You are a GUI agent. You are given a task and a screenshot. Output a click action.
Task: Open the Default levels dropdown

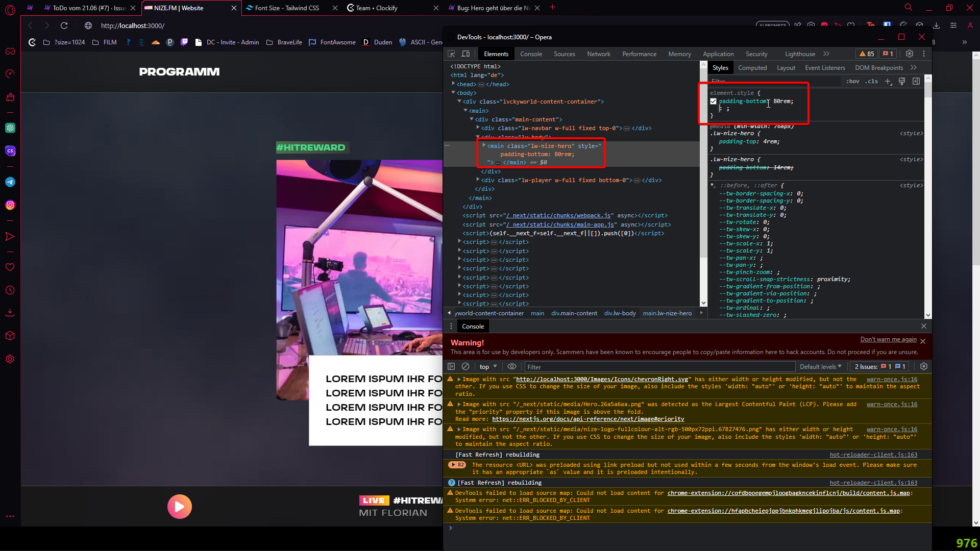[820, 366]
